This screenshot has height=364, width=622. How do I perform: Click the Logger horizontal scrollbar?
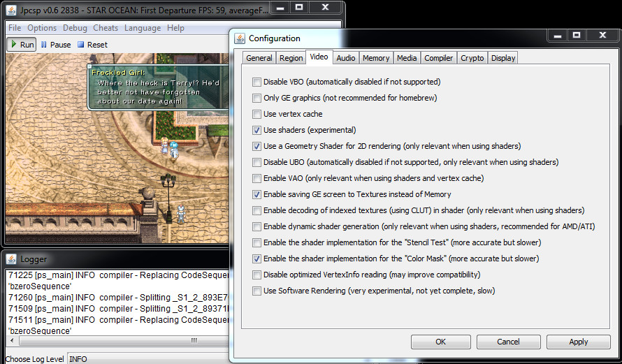(112, 341)
